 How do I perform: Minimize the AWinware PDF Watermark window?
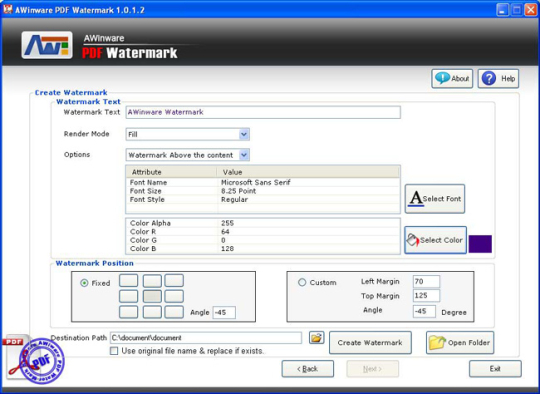click(502, 10)
